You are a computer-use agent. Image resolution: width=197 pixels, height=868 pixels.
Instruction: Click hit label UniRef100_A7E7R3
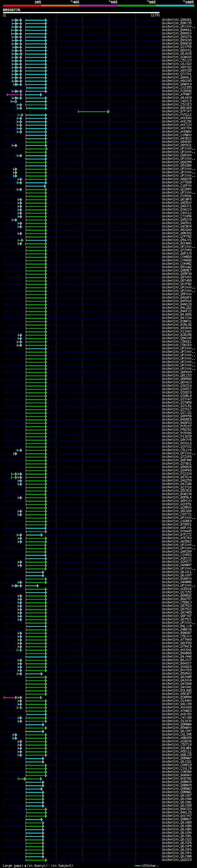[177, 538]
